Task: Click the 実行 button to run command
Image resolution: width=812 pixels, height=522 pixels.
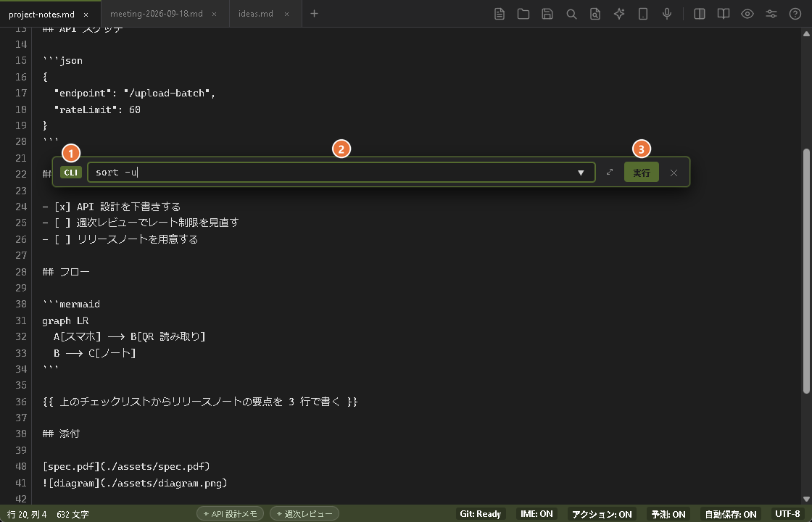Action: pos(641,173)
